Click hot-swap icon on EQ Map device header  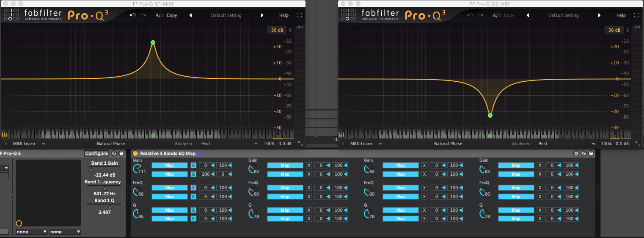(x=583, y=153)
